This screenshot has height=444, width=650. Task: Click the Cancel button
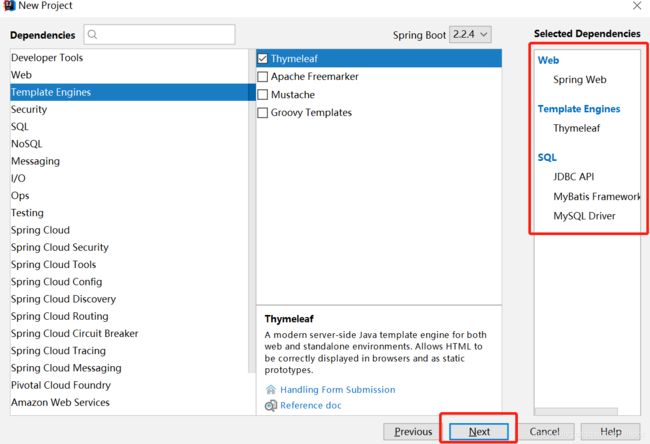[x=545, y=432]
